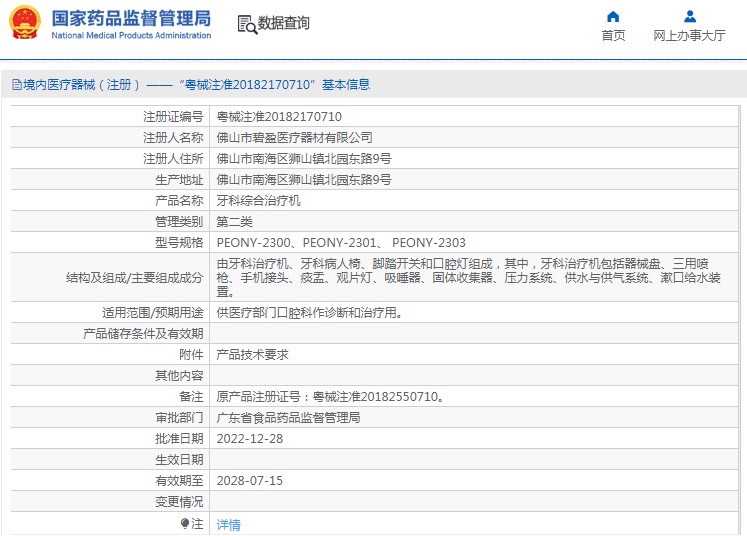Click the 产品储存条件及有效期 label

point(143,334)
